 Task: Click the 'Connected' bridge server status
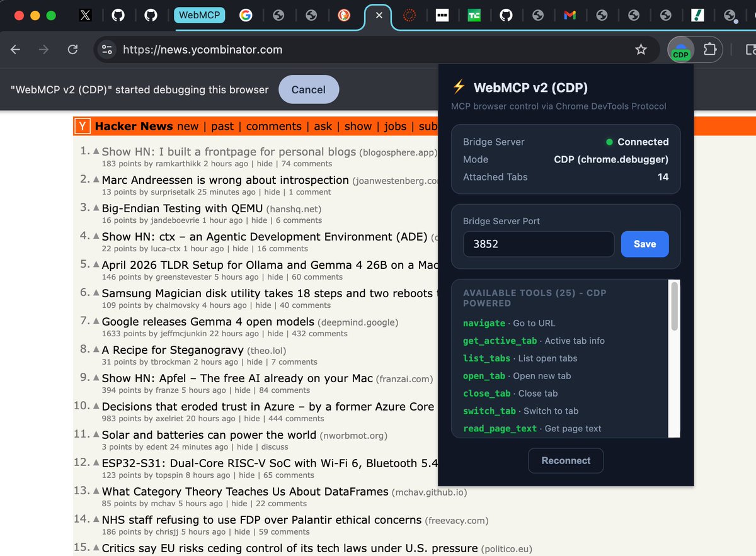point(637,142)
